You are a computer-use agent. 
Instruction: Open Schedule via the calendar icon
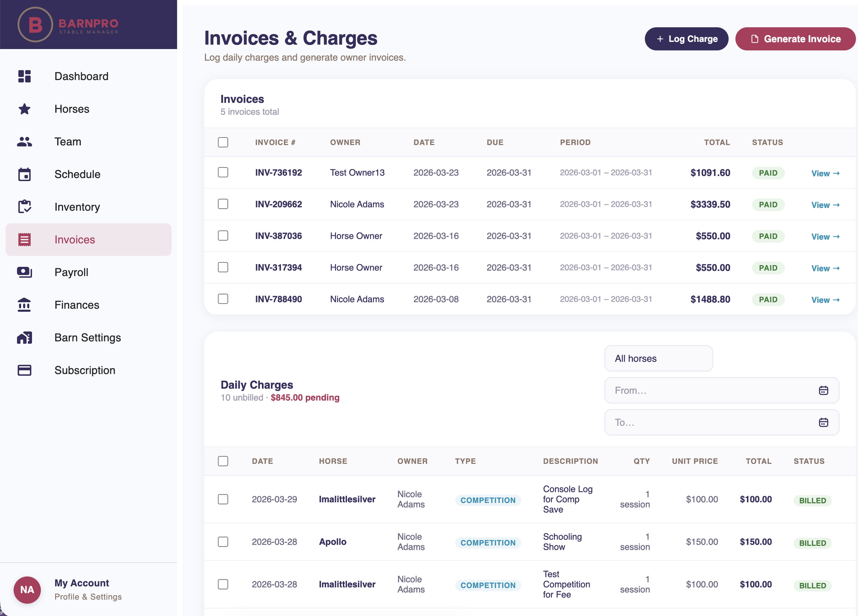click(24, 174)
